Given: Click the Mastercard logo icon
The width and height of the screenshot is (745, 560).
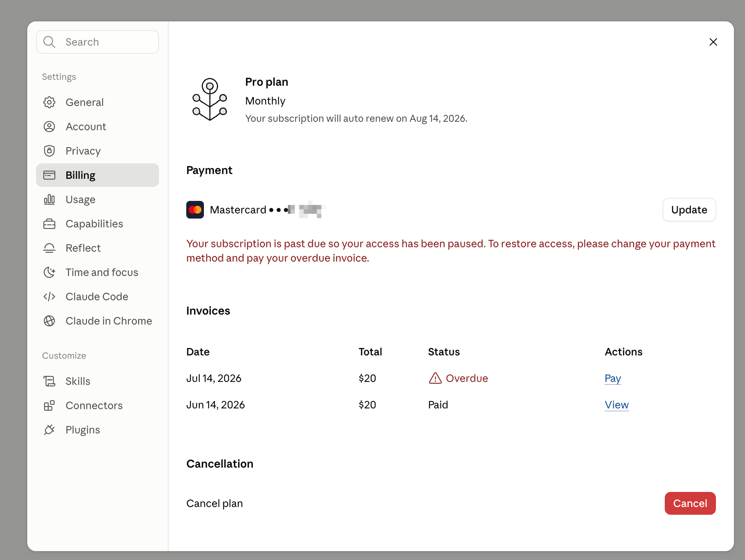Looking at the screenshot, I should coord(195,210).
